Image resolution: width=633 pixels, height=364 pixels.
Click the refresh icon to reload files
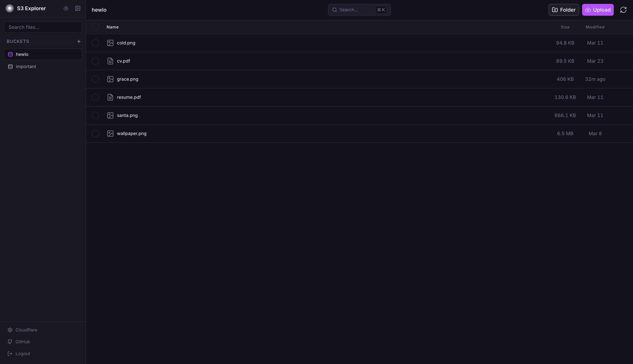point(623,9)
